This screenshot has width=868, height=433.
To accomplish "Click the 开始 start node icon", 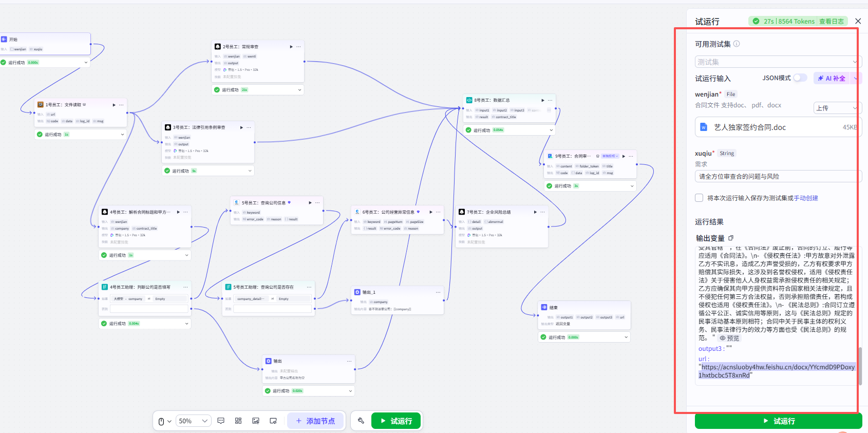I will pos(4,39).
